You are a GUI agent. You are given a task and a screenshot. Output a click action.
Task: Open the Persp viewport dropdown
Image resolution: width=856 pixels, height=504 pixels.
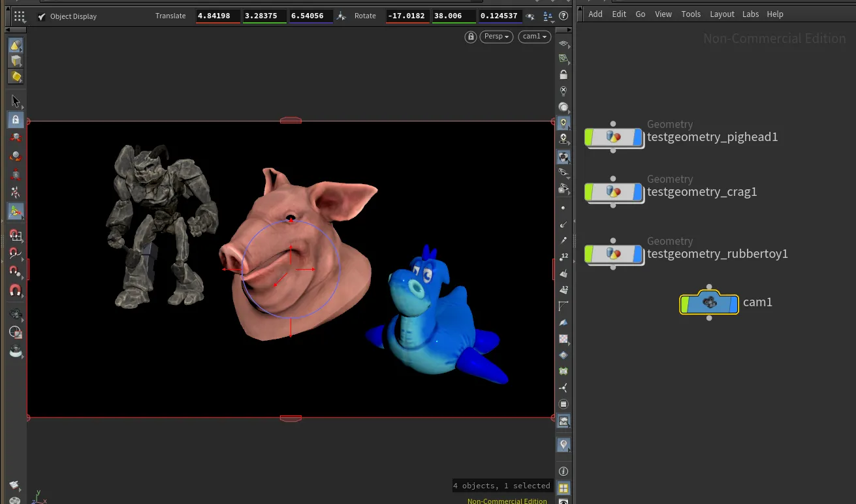tap(496, 37)
